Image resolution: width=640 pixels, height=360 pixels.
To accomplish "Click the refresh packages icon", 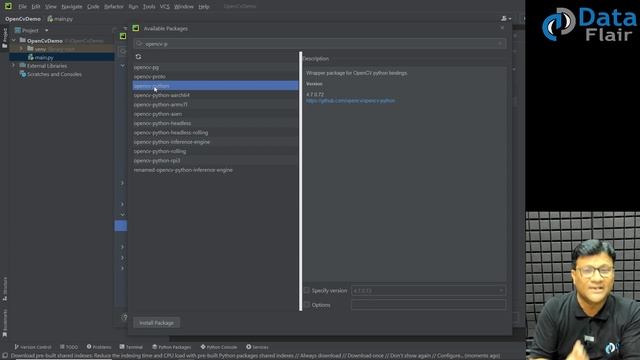I will 138,57.
